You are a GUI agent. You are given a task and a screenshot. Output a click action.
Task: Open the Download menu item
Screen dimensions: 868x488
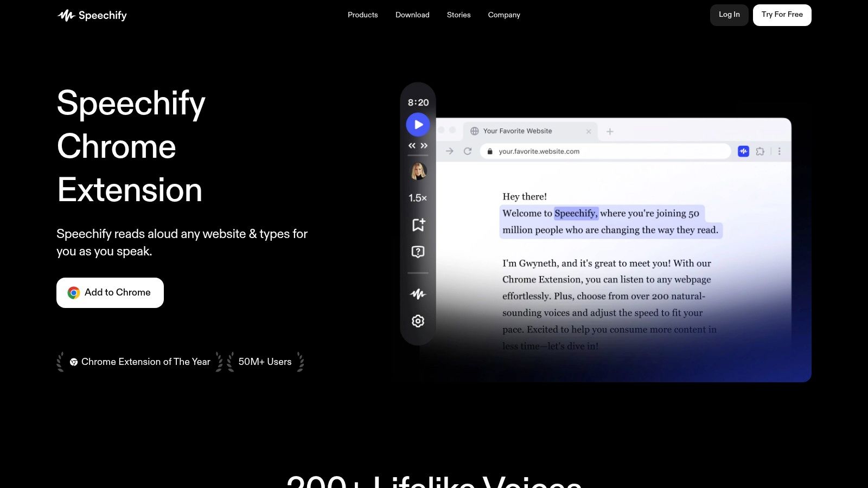click(412, 15)
